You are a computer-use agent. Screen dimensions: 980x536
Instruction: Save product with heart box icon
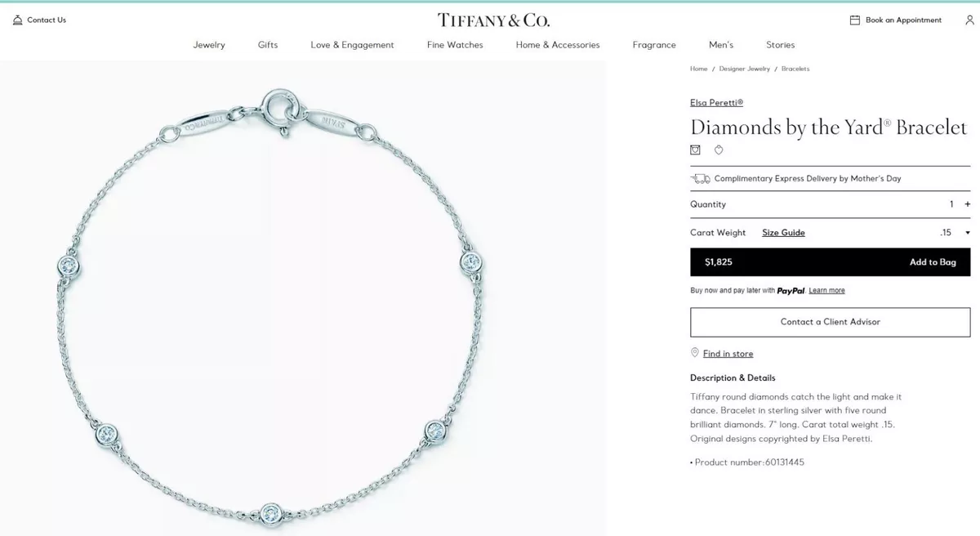pos(695,150)
